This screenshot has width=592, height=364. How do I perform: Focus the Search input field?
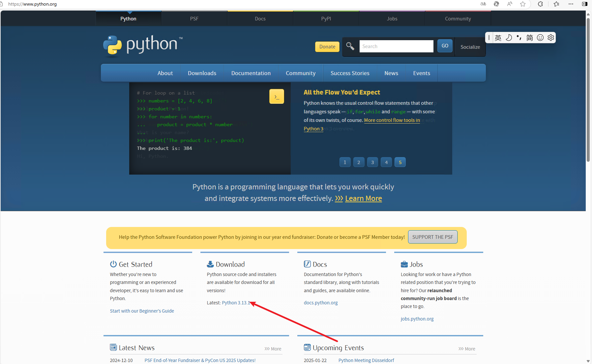click(396, 46)
